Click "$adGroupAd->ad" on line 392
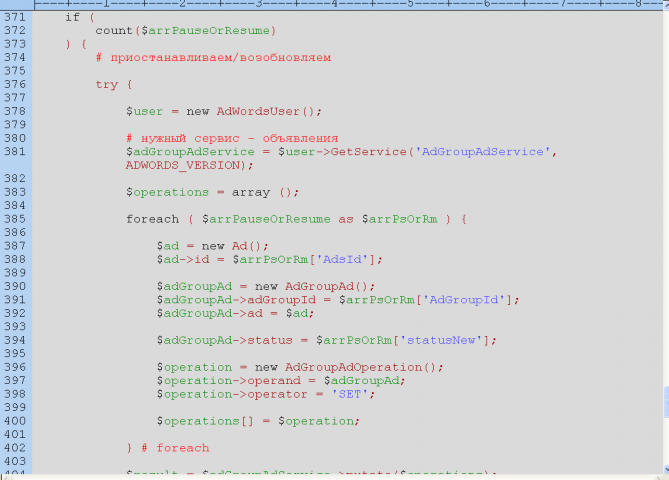This screenshot has height=480, width=669. pos(209,313)
